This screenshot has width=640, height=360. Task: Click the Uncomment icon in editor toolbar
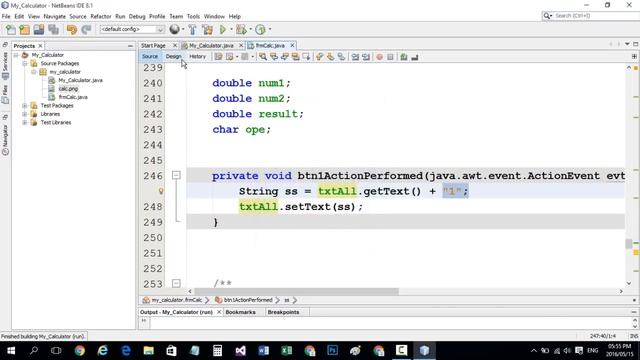[x=415, y=57]
